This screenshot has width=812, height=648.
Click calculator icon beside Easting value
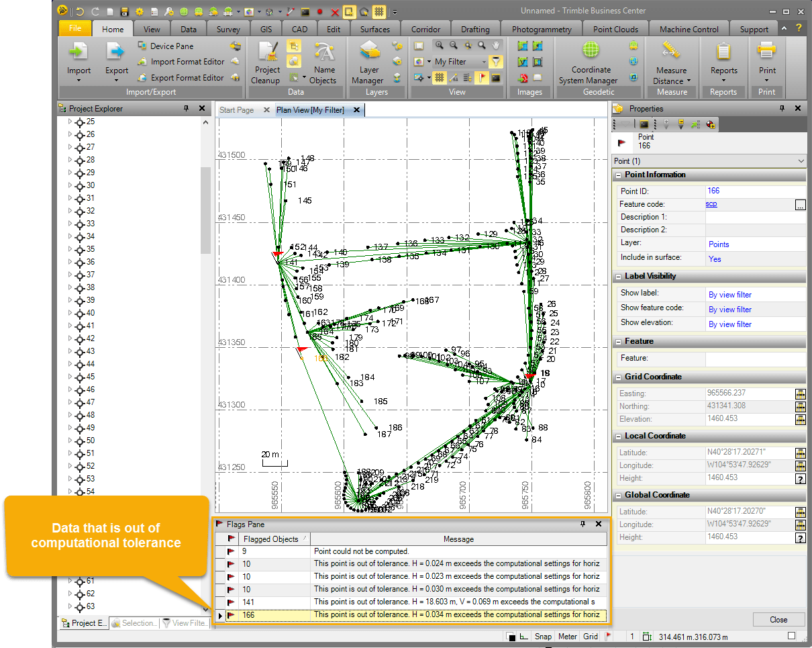pyautogui.click(x=800, y=394)
